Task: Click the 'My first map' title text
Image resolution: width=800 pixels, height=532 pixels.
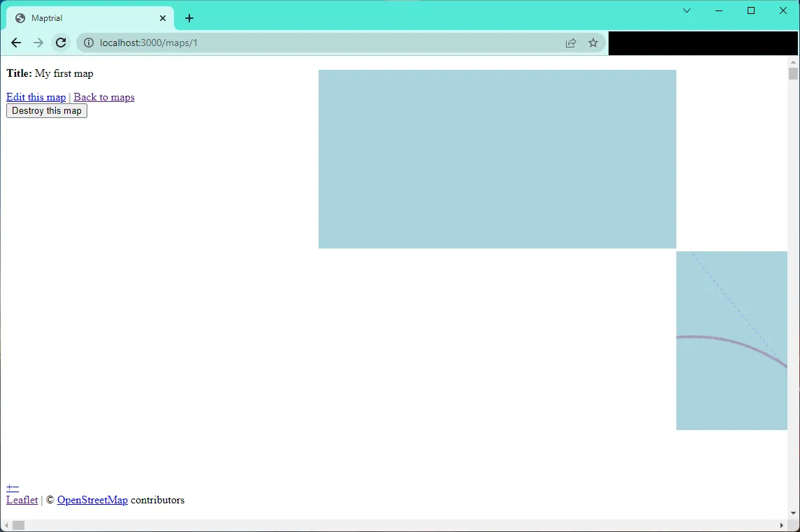Action: coord(64,74)
